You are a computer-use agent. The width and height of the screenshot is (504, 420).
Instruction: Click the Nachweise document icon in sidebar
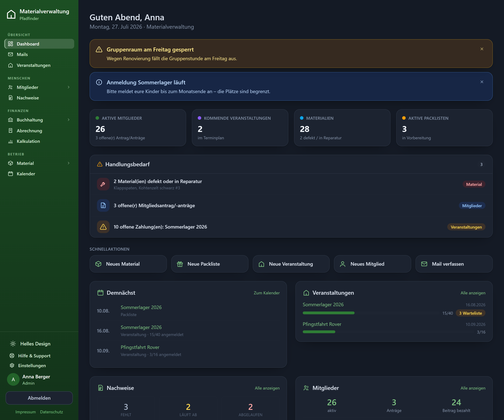coord(10,98)
